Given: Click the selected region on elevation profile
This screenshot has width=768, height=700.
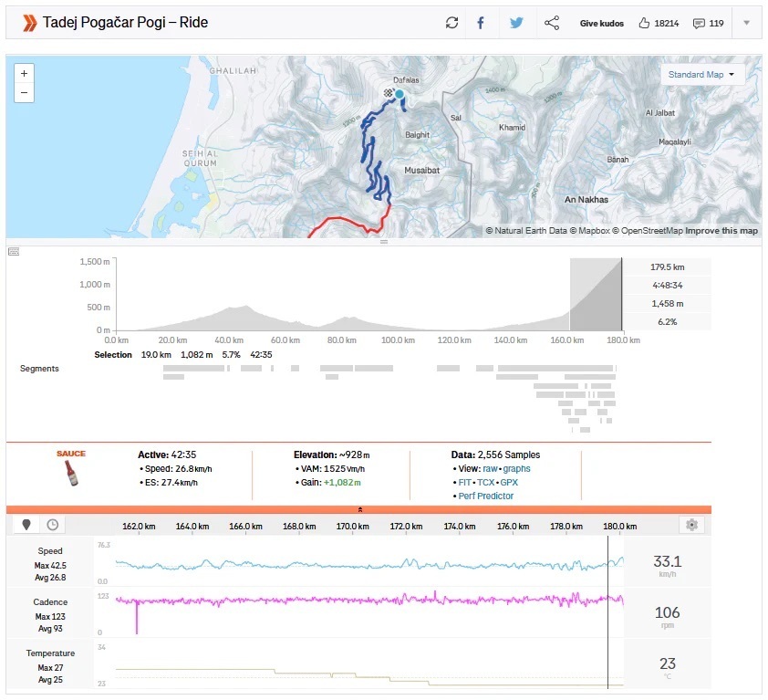Looking at the screenshot, I should coord(596,294).
